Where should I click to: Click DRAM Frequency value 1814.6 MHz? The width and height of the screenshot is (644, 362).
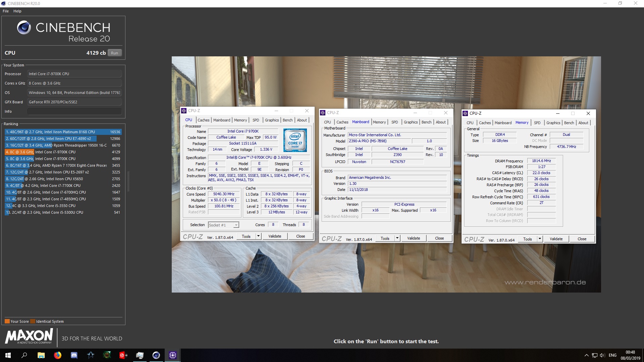pos(541,161)
